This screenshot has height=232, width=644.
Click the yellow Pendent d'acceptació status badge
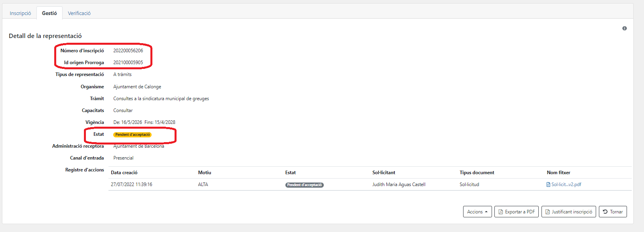click(133, 135)
